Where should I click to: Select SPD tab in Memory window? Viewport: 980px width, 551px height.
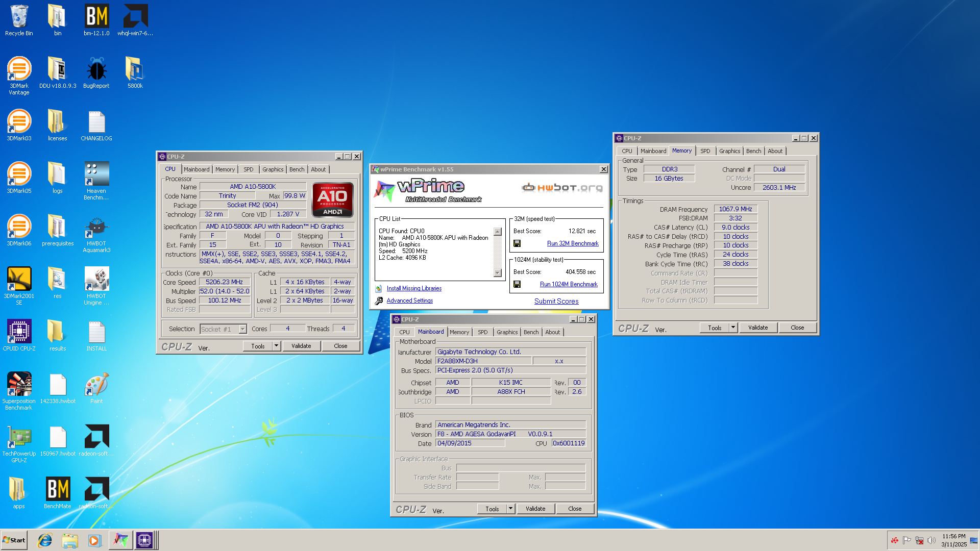[705, 151]
